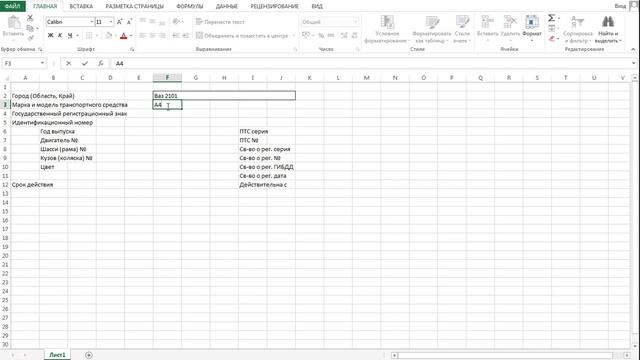Open the font size 11 dropdown
This screenshot has width=640, height=360.
111,22
